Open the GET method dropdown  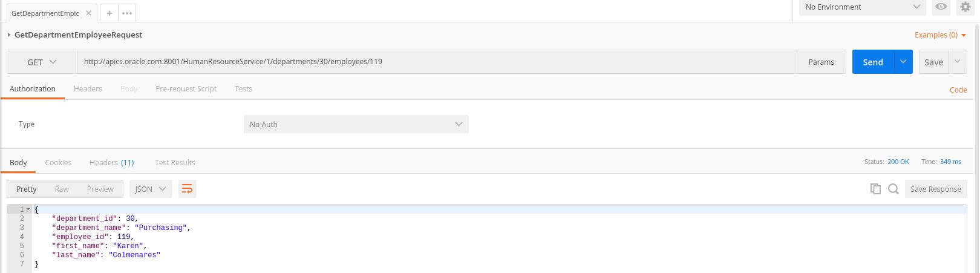tap(42, 62)
